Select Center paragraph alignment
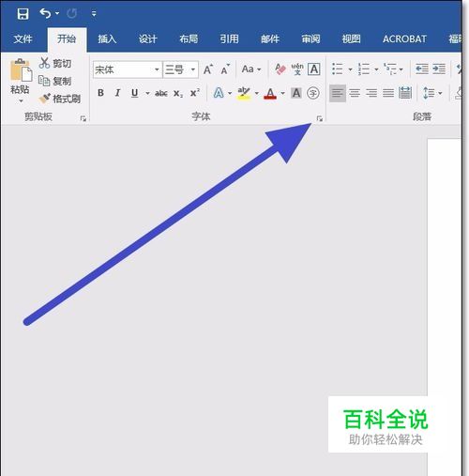Viewport: 469px width, 476px height. [355, 93]
